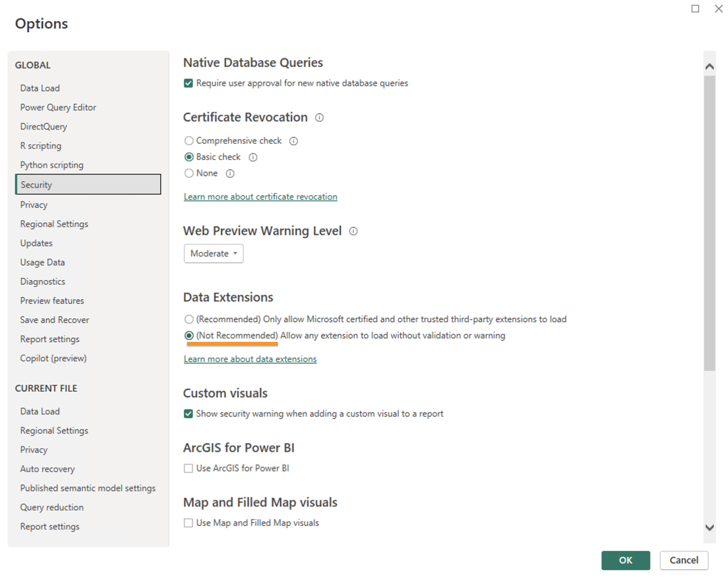Screen dimensions: 728x582
Task: Open the Moderate warning level dropdown
Action: pyautogui.click(x=213, y=253)
